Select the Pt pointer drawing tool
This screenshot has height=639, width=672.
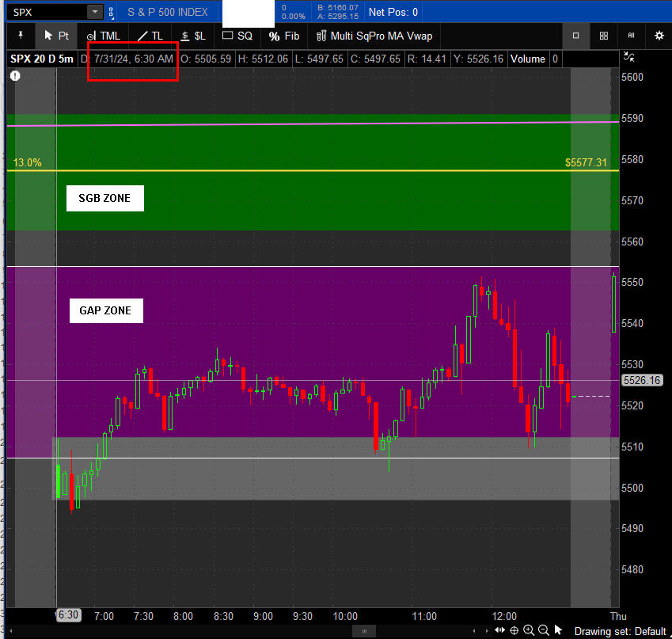click(56, 36)
